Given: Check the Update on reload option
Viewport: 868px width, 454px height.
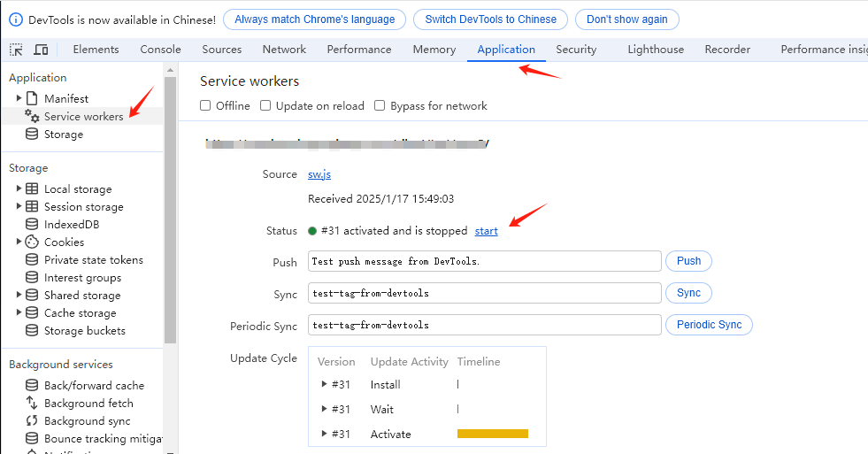Looking at the screenshot, I should 265,105.
